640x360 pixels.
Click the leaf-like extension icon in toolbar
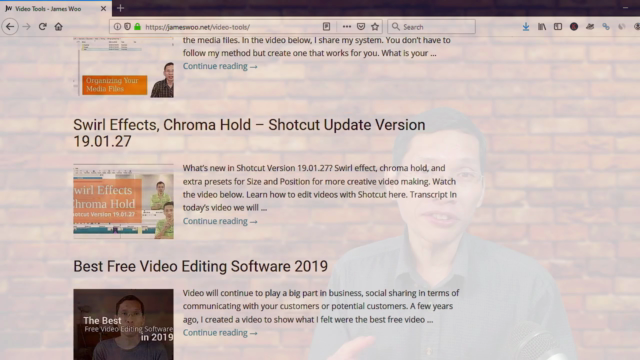[590, 27]
